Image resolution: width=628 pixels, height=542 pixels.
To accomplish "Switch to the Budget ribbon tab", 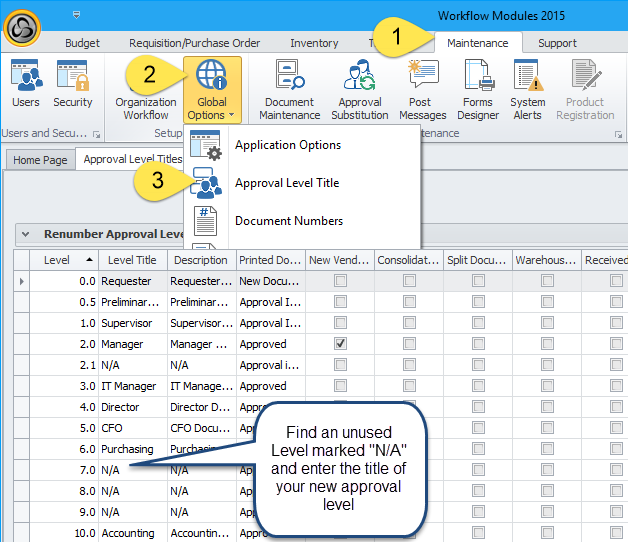I will coord(82,43).
